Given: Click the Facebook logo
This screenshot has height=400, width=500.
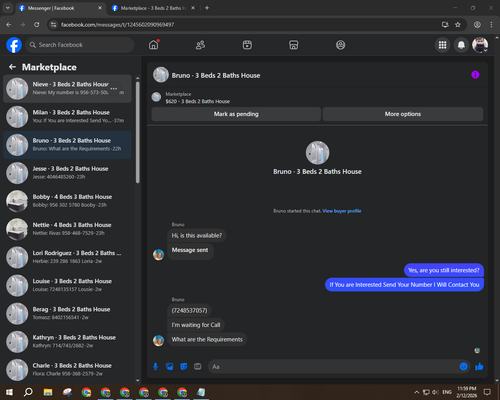Looking at the screenshot, I should [x=14, y=45].
